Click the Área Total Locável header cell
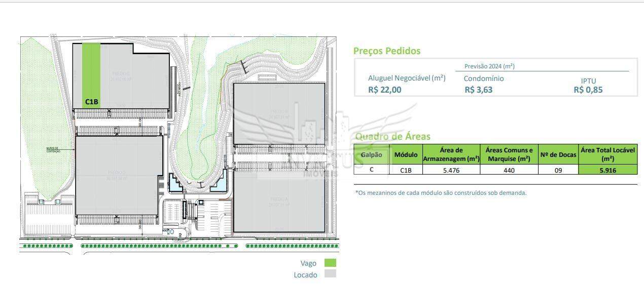 pos(607,154)
